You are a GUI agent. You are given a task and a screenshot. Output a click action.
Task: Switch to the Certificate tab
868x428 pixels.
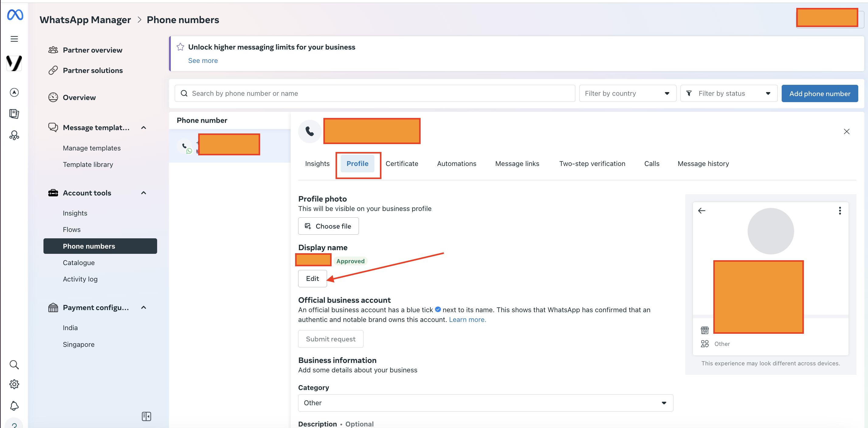point(402,164)
